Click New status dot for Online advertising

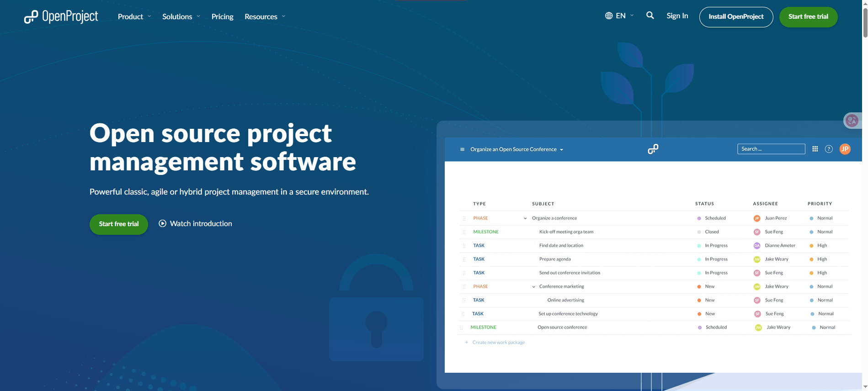699,301
